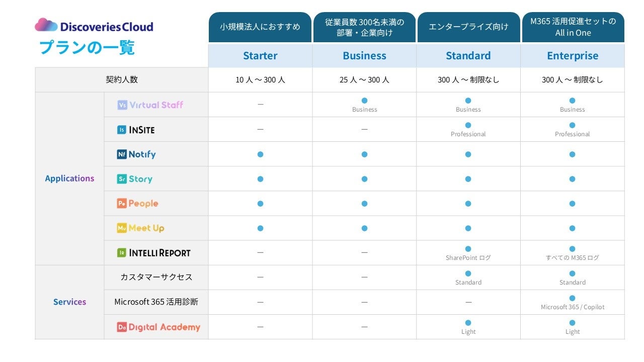Image resolution: width=644 pixels, height=362 pixels.
Task: Click the Services category label
Action: click(x=69, y=302)
